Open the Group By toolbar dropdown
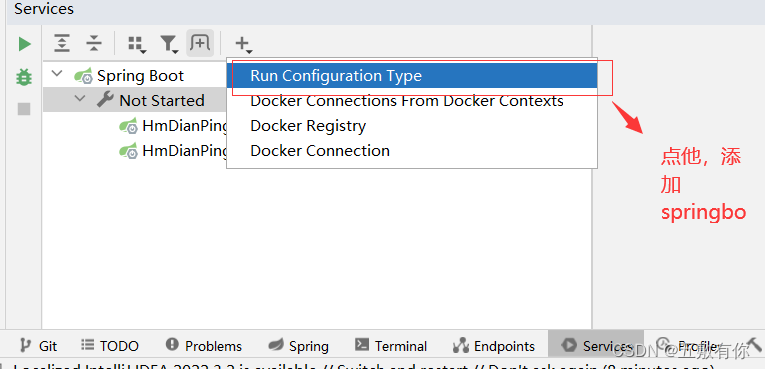 [137, 44]
